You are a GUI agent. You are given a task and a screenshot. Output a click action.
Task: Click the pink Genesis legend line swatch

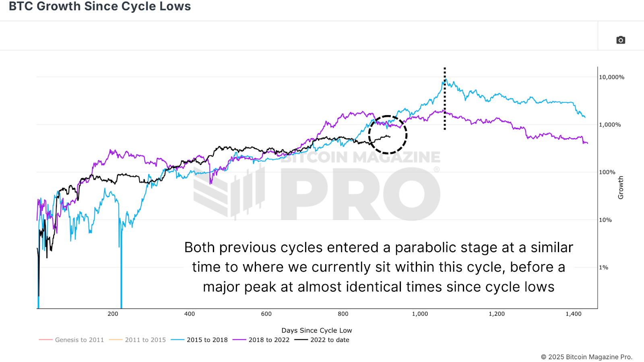(x=46, y=340)
